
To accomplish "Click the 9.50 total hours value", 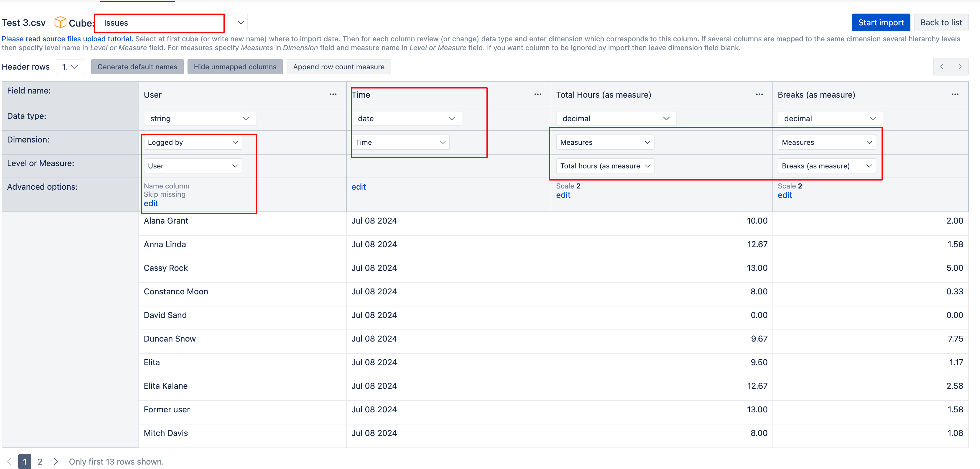I will coord(759,363).
